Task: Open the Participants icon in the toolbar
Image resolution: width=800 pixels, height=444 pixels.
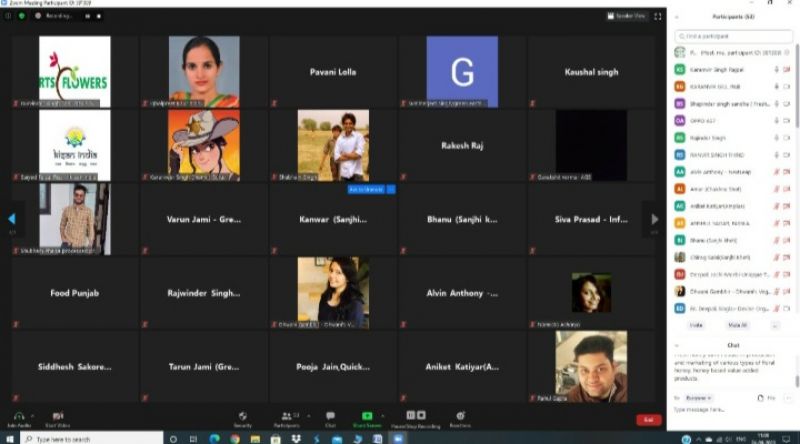Action: coord(287,416)
